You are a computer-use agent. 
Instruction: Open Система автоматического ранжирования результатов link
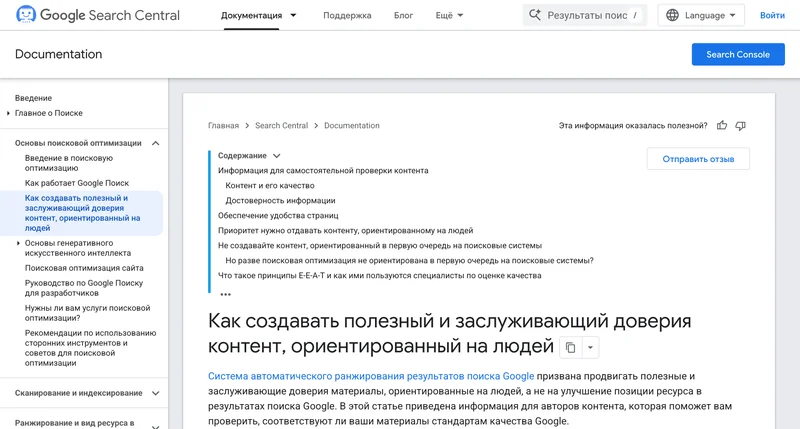click(x=371, y=376)
